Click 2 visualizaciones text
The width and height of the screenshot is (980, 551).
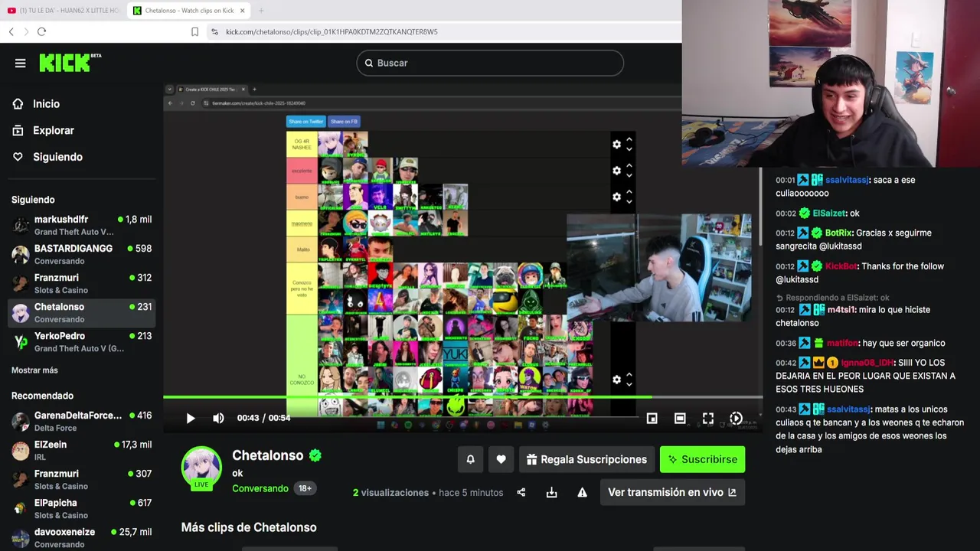[x=390, y=493]
